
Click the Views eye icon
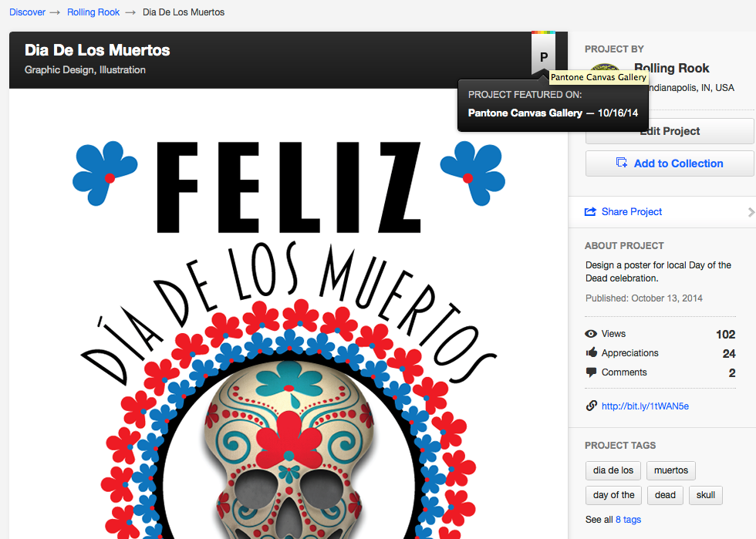[x=591, y=334]
